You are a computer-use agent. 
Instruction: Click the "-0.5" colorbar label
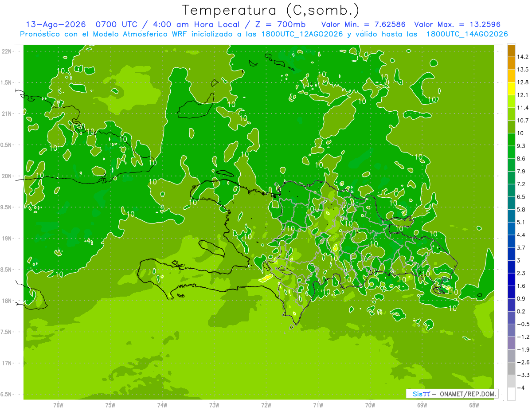pos(524,324)
